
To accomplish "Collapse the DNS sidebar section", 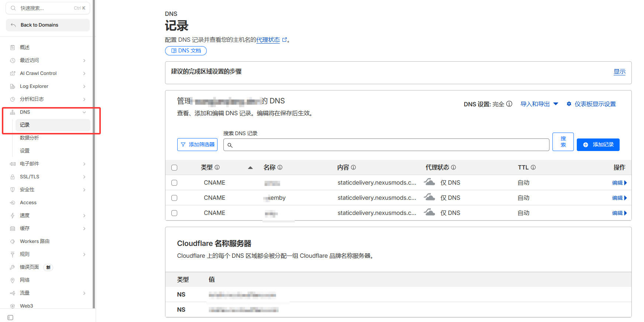I will (x=84, y=112).
